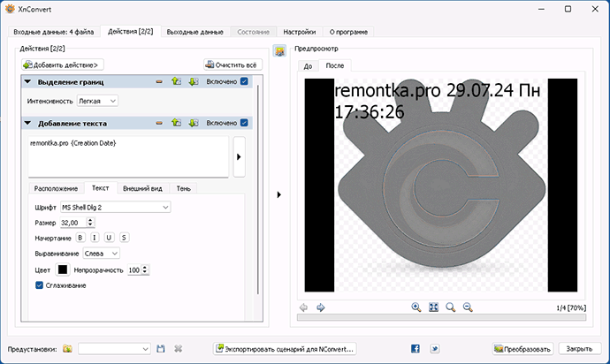Switch to Внешний вид sub-tab
Screen dimensions: 610x364
coord(142,188)
